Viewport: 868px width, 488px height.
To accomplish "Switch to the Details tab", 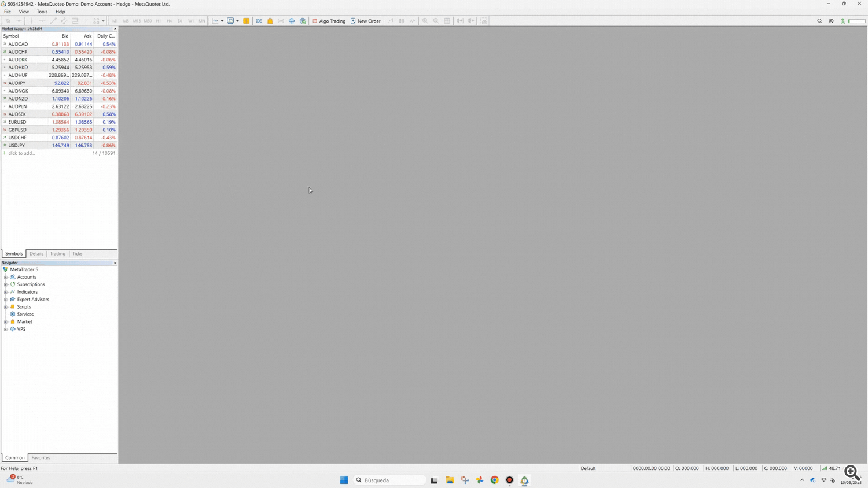I will tap(36, 254).
